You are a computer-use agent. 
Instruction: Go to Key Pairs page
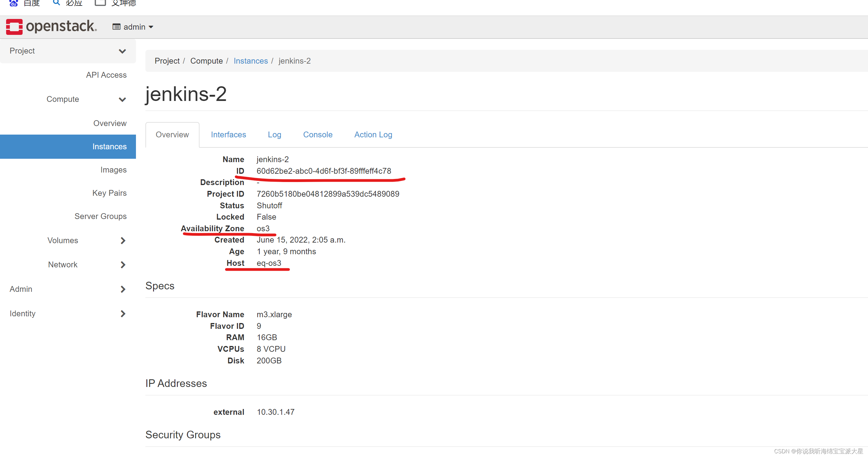(109, 193)
